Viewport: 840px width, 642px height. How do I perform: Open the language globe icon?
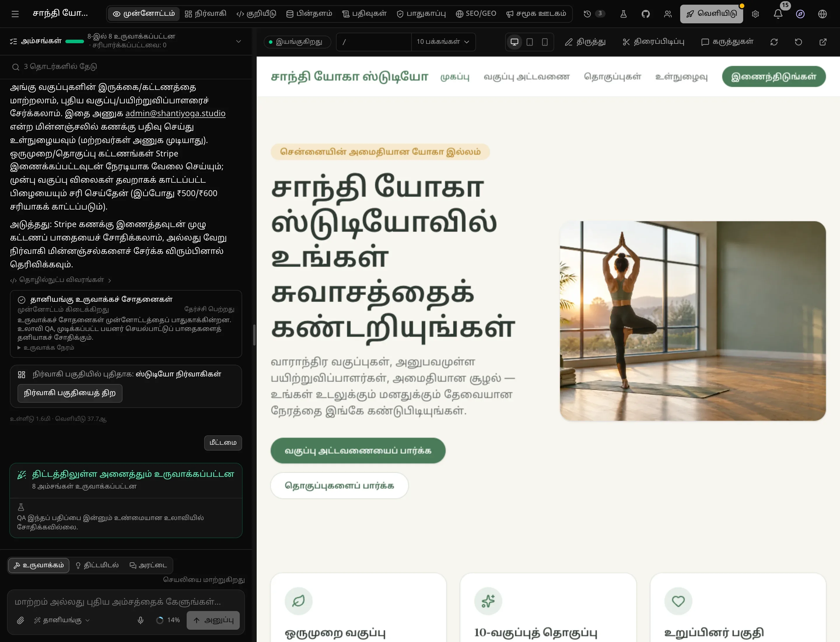point(822,14)
